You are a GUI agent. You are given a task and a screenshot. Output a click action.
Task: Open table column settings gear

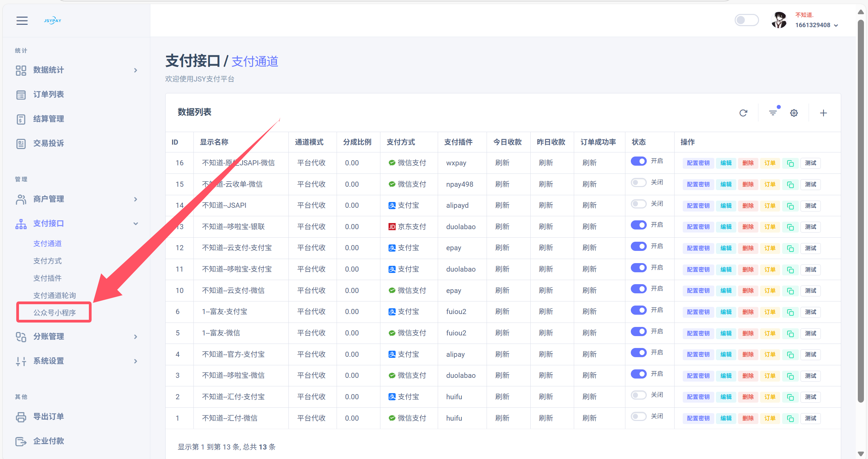(x=794, y=113)
